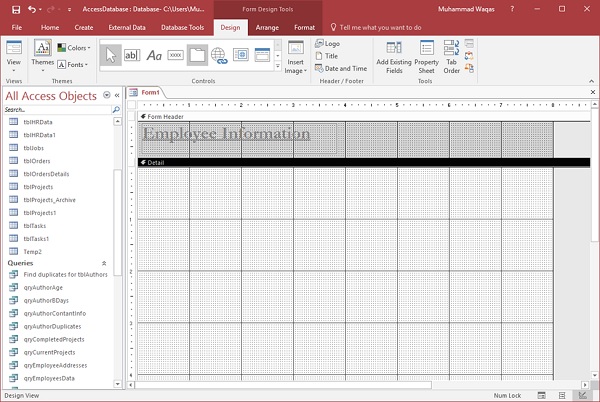
Task: Select the Text Box control tool
Action: [x=132, y=55]
